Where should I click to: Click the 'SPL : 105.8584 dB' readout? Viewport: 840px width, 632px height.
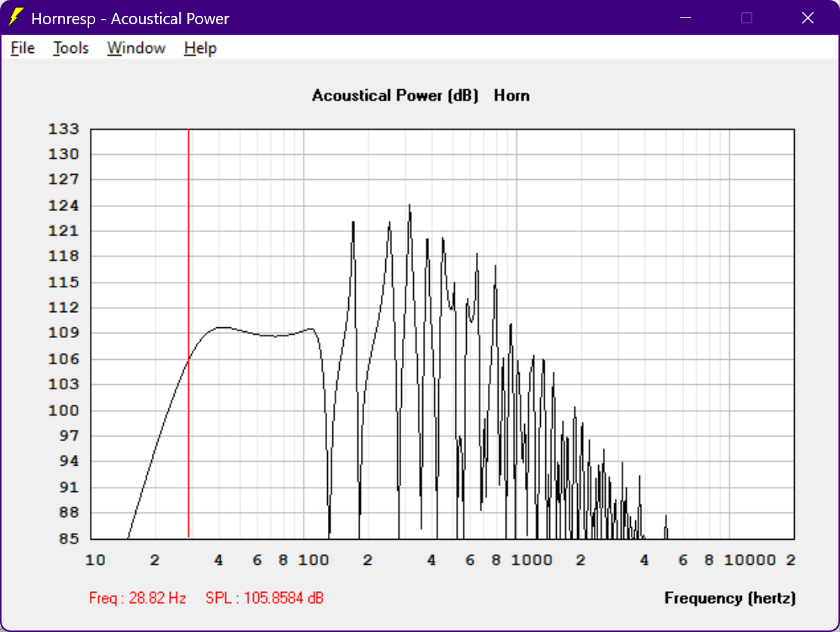click(x=264, y=598)
